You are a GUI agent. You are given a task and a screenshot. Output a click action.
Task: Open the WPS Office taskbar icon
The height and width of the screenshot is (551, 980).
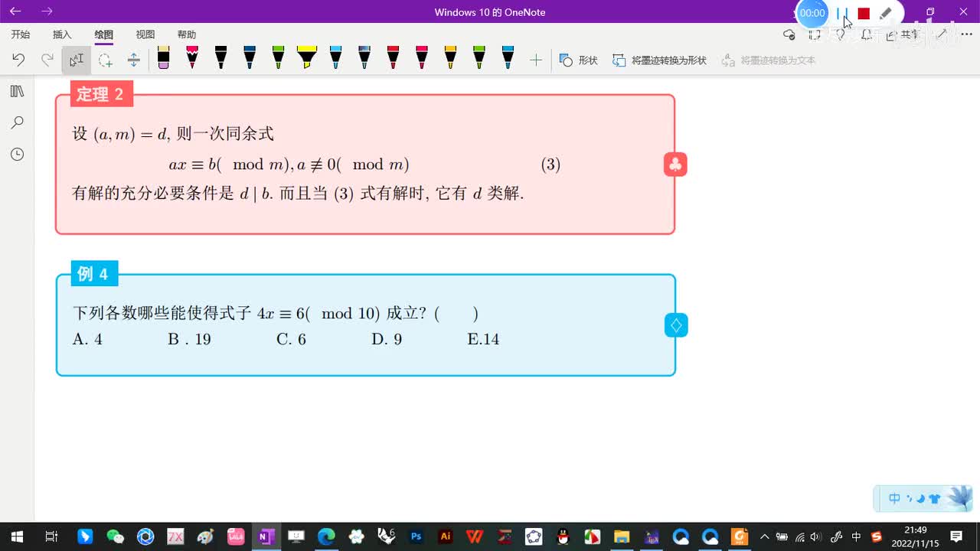point(475,536)
